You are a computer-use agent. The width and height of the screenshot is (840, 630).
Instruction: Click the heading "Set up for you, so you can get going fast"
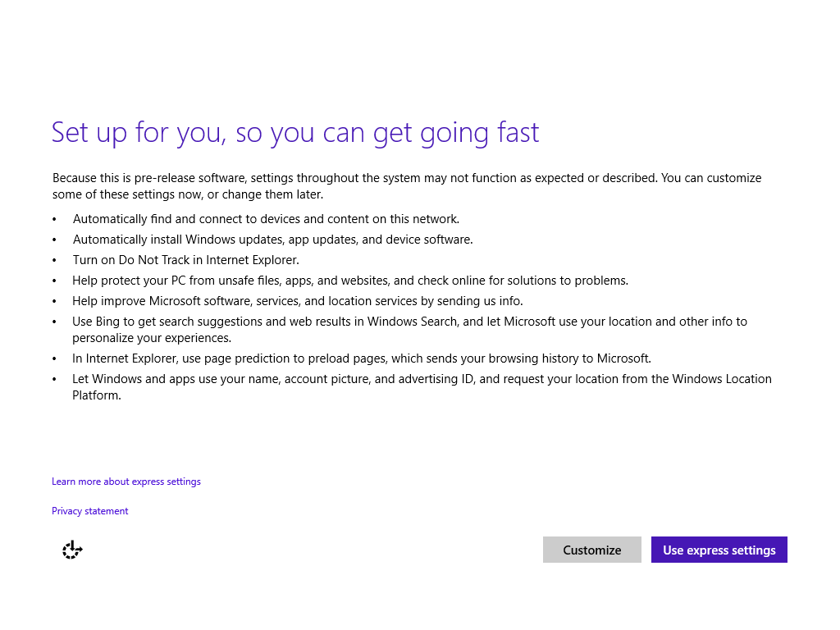(295, 132)
